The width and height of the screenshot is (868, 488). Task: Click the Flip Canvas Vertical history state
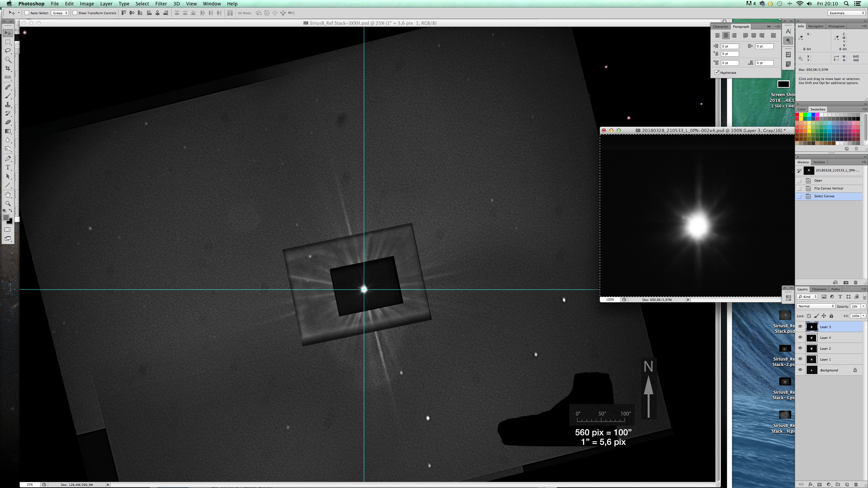click(828, 188)
